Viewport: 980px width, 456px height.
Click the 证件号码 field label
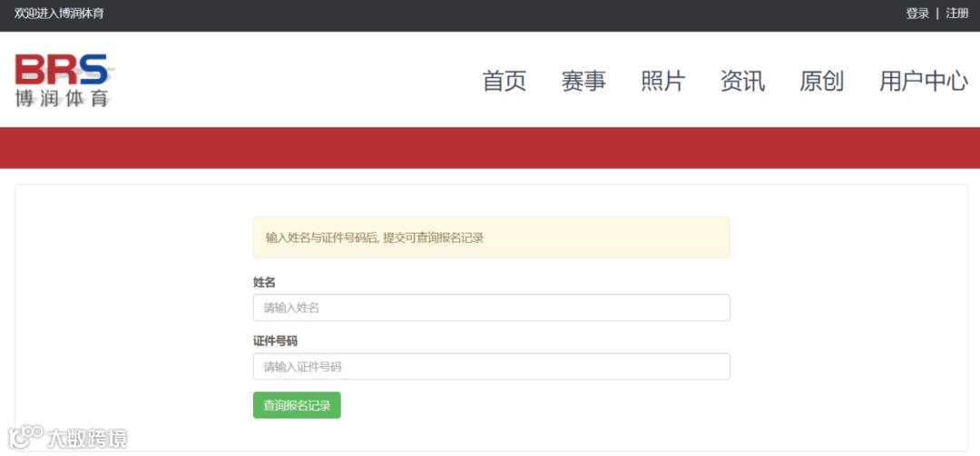275,341
